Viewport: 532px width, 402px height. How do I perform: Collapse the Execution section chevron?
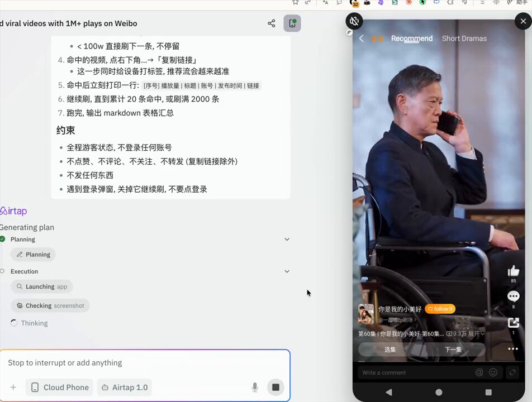[x=287, y=271]
